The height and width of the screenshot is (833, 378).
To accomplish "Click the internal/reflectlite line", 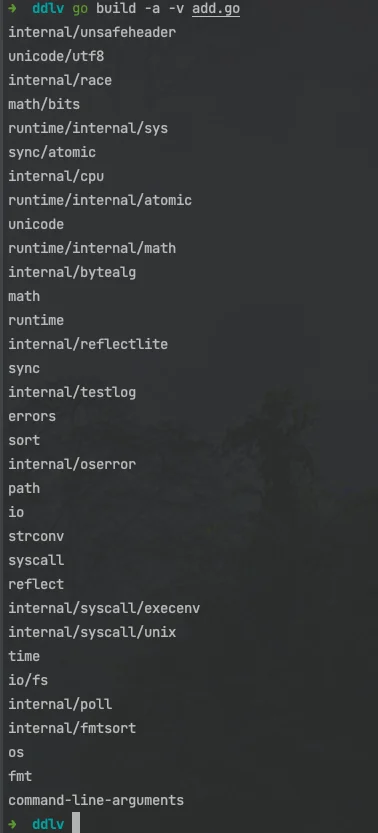I will [88, 344].
